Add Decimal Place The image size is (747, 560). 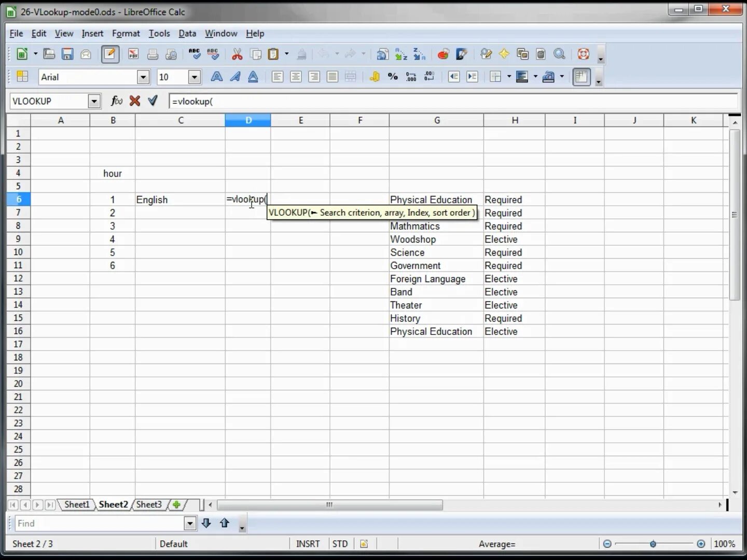click(411, 77)
